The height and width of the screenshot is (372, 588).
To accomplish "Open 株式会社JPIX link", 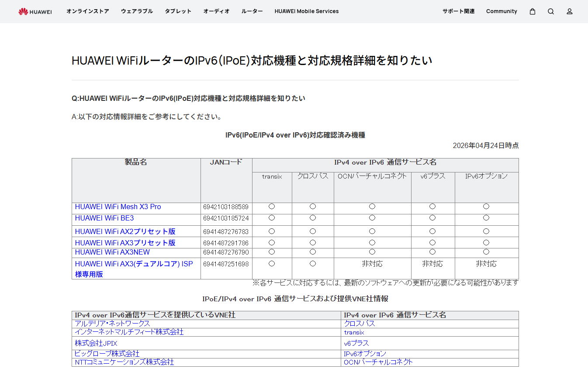I will pyautogui.click(x=96, y=344).
